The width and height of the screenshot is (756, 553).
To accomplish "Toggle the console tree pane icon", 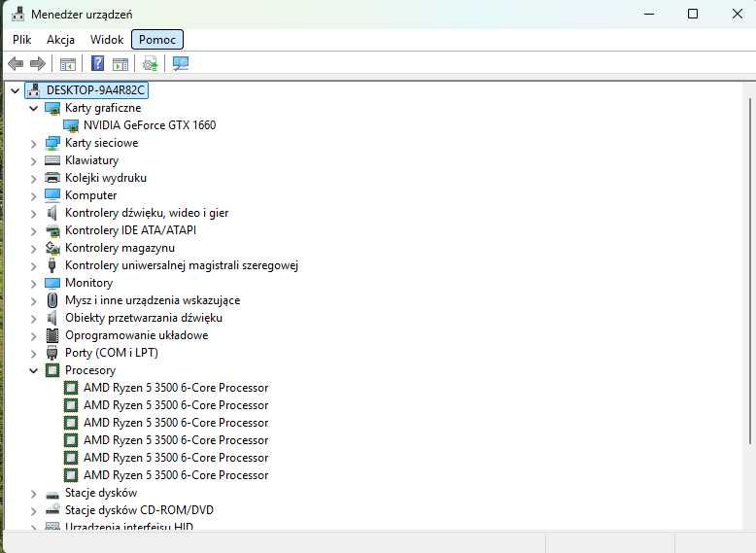I will pyautogui.click(x=68, y=63).
